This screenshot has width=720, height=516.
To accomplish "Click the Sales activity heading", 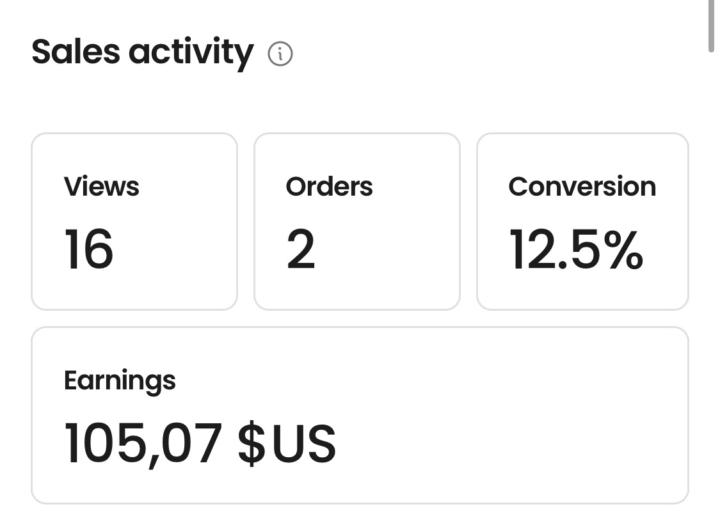I will coord(142,51).
